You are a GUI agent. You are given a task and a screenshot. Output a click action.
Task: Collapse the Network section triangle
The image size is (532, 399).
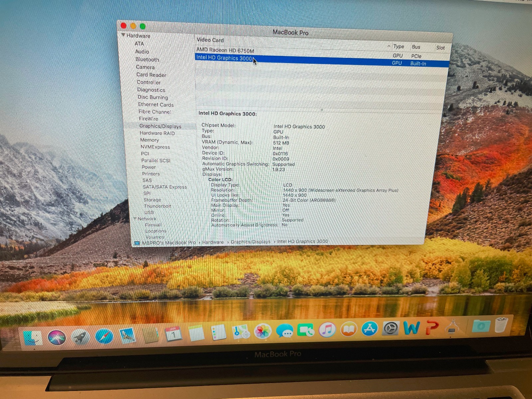pyautogui.click(x=135, y=218)
